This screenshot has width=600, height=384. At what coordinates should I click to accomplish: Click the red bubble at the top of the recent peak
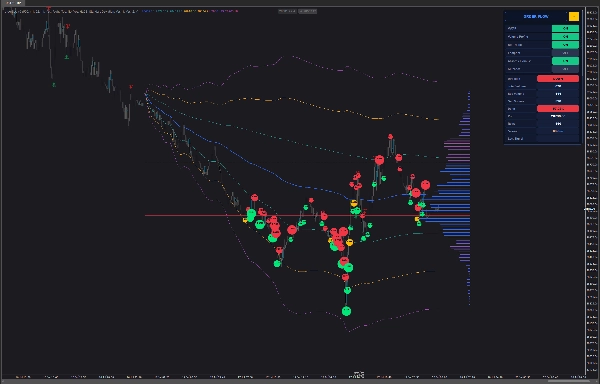[x=390, y=137]
